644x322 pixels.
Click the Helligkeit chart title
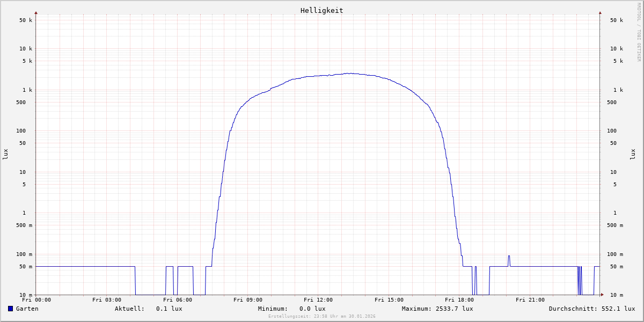click(321, 10)
